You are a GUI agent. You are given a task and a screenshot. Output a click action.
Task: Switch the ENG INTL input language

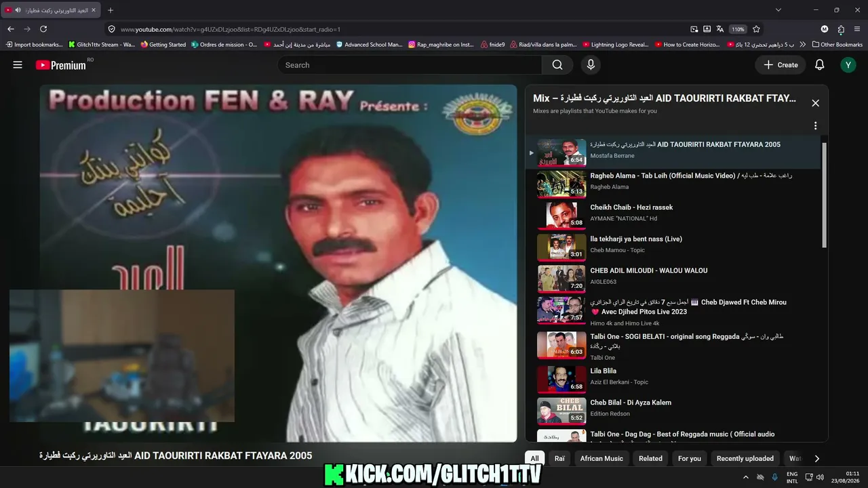pos(792,477)
